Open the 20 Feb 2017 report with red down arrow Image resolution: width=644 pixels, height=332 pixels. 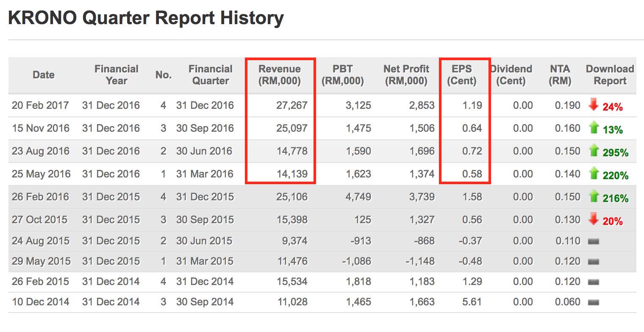pos(594,105)
